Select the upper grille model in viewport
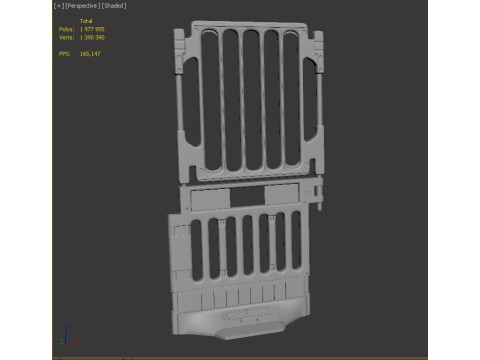This screenshot has width=480, height=360. tap(248, 102)
